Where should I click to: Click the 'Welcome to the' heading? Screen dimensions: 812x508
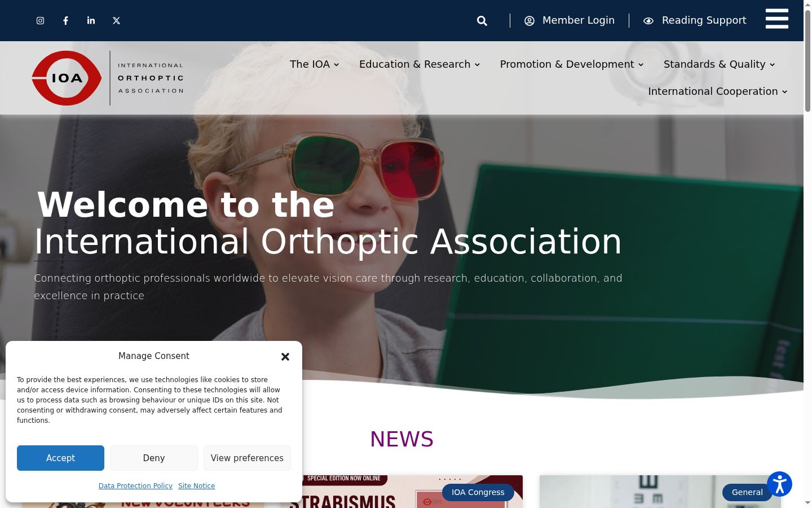(x=186, y=204)
